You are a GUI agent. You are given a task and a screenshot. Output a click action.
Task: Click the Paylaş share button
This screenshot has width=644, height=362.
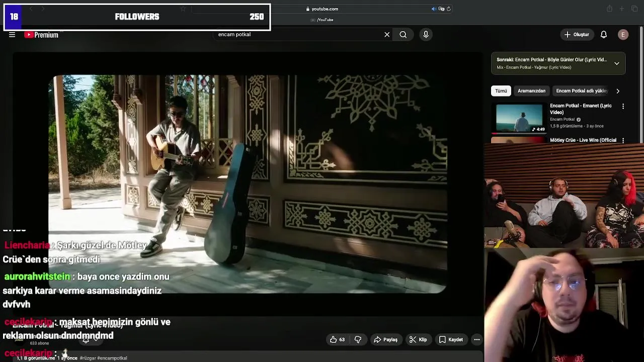click(x=385, y=340)
